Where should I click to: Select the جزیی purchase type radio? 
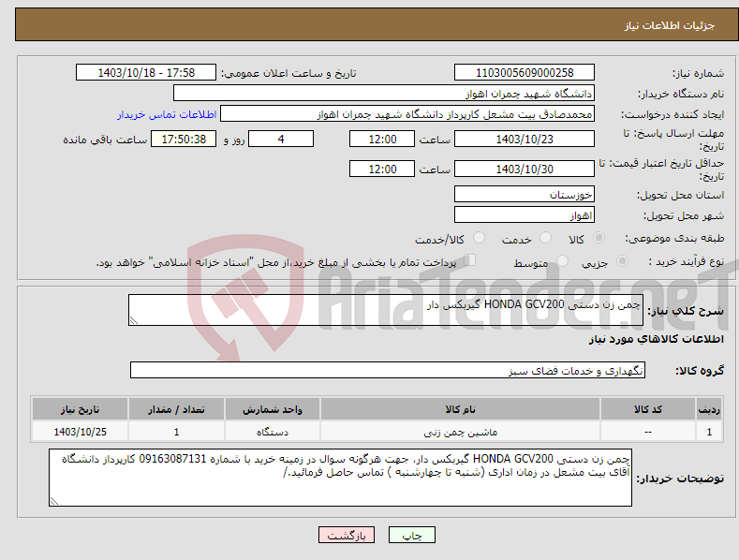pos(622,260)
